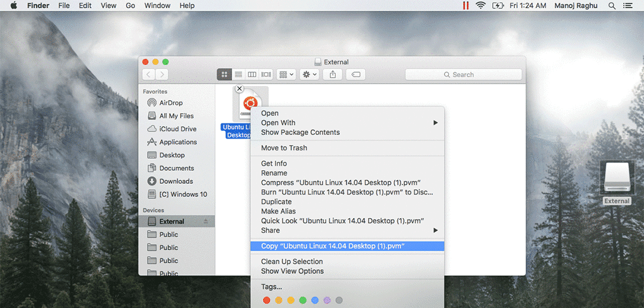Open Downloads from the sidebar
Screen dimensions: 644x308
[177, 181]
